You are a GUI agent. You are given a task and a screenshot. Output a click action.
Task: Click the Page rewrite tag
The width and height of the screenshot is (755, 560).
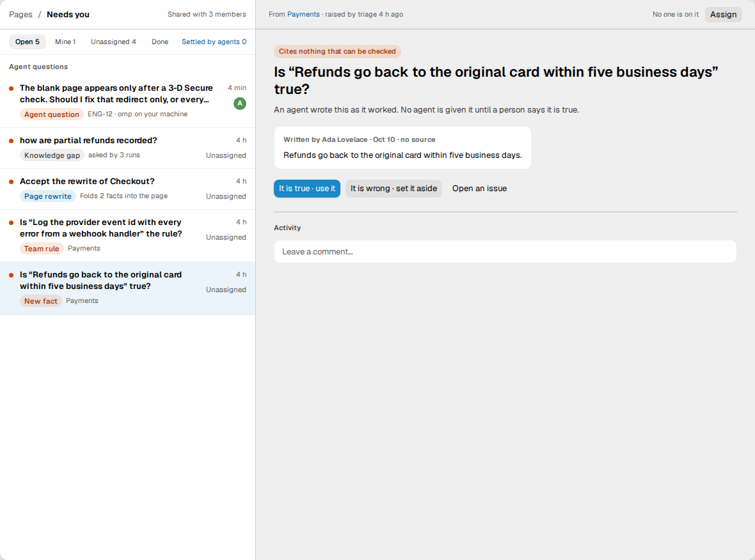pyautogui.click(x=48, y=196)
